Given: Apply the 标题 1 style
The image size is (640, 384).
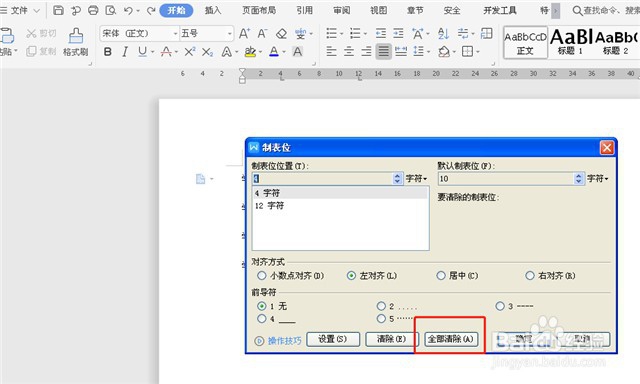Looking at the screenshot, I should pos(570,42).
